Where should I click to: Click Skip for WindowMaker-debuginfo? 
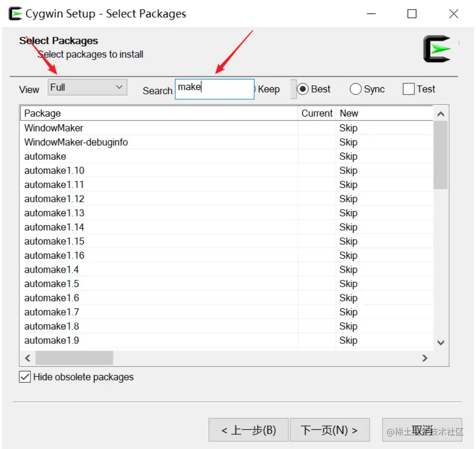tap(348, 143)
